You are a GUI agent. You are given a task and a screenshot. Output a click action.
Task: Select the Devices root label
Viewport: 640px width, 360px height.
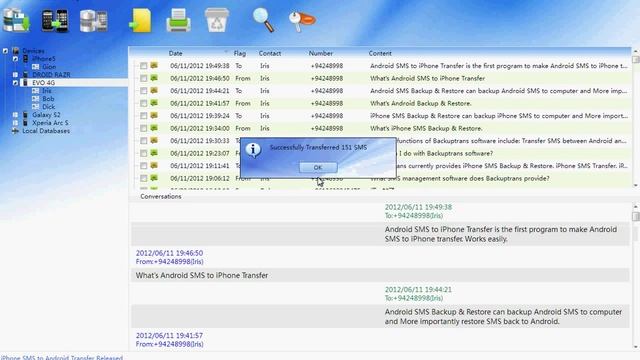coord(33,51)
